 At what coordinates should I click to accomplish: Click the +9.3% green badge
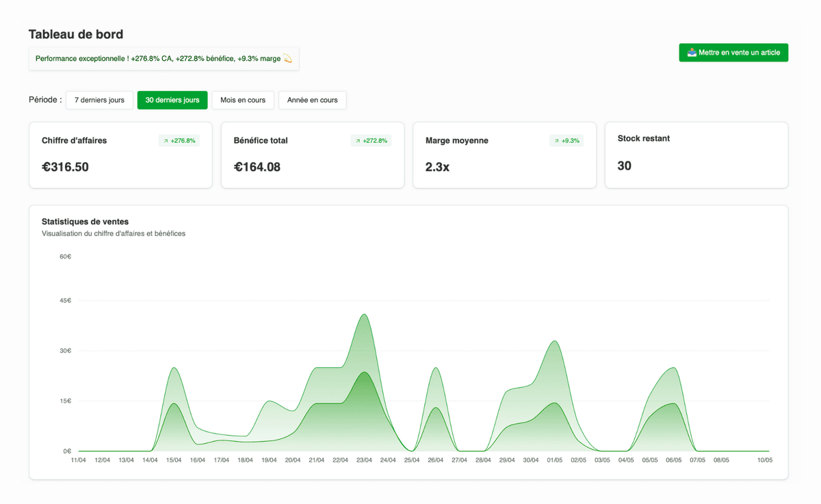(566, 140)
